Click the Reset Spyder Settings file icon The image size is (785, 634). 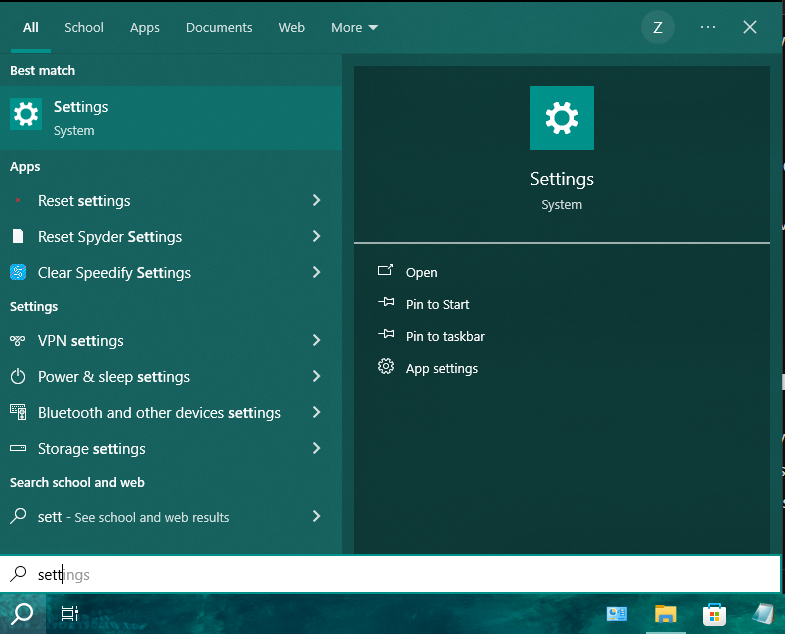[18, 236]
